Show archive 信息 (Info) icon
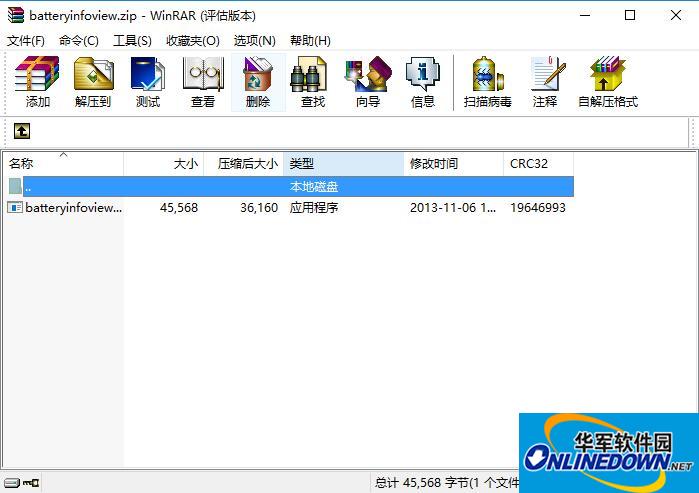The image size is (699, 493). 423,82
